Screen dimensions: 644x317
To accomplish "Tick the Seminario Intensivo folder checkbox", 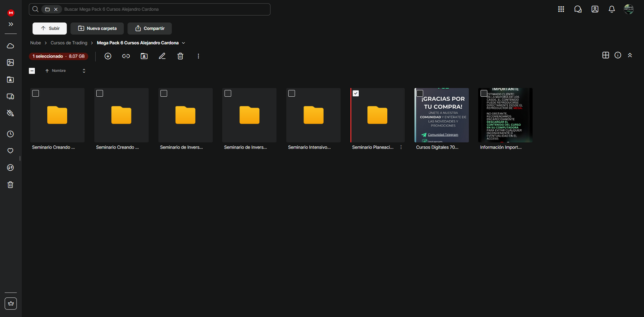I will [291, 93].
